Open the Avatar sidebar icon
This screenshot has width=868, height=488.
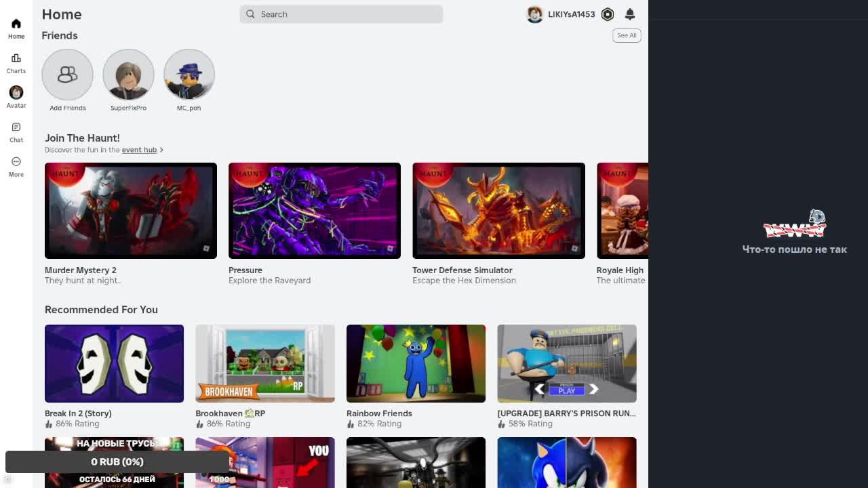coord(16,92)
